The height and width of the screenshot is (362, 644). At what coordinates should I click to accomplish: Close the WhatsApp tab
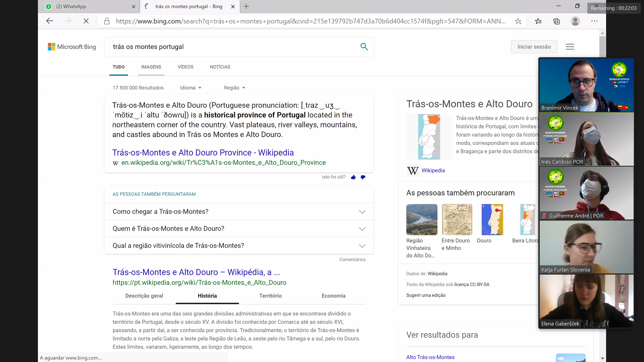click(x=133, y=6)
